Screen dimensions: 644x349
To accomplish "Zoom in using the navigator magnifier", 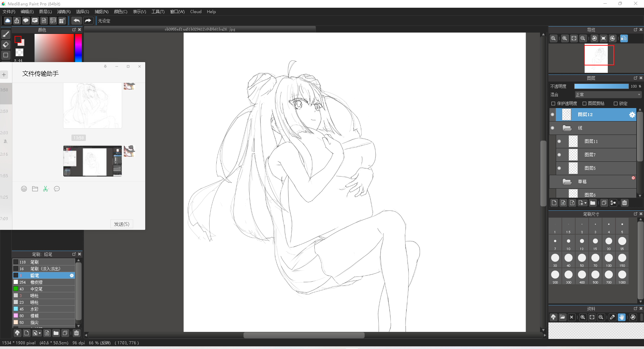I will pos(565,39).
